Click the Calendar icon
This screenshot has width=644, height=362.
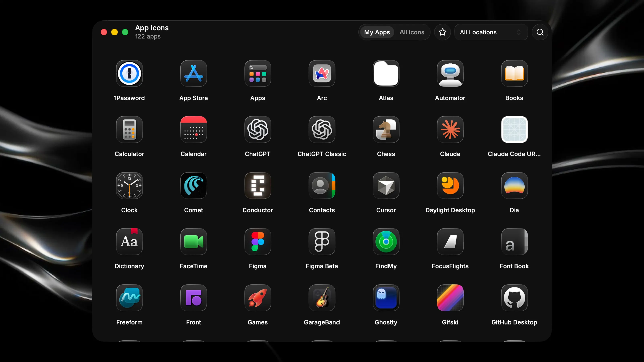pos(193,129)
